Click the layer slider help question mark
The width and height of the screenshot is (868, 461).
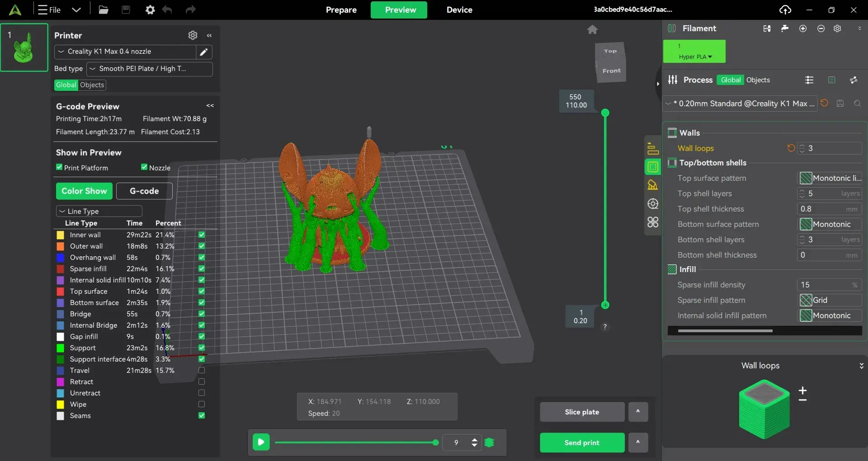(x=605, y=327)
